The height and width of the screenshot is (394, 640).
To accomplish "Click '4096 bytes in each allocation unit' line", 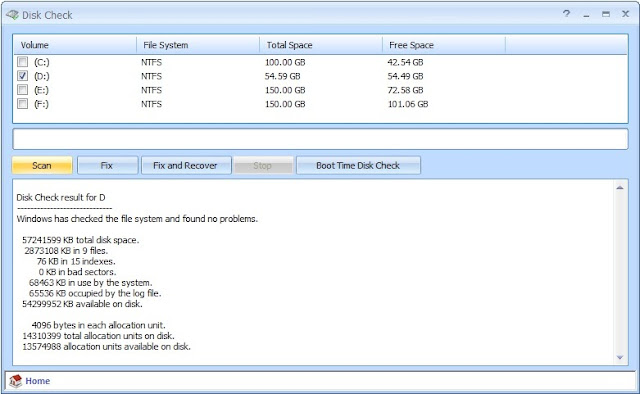I will coord(98,325).
